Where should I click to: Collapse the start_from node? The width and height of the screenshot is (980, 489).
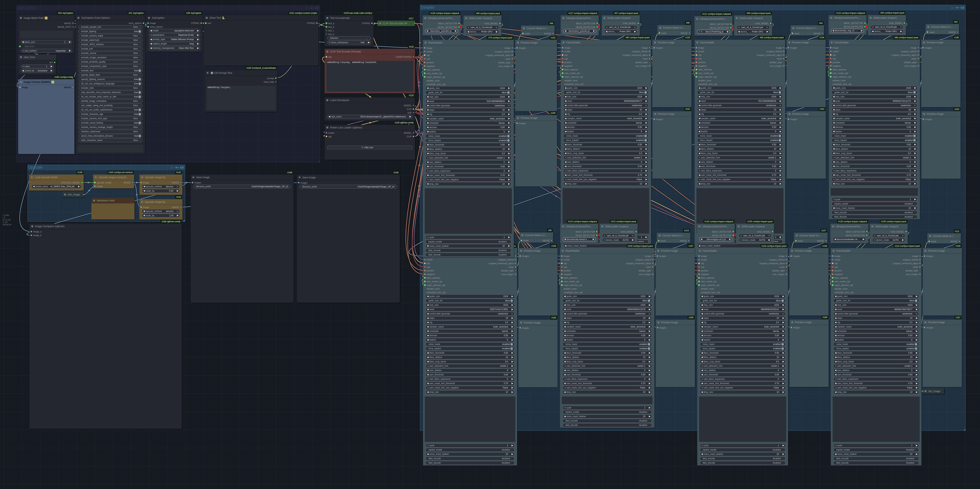(21, 57)
